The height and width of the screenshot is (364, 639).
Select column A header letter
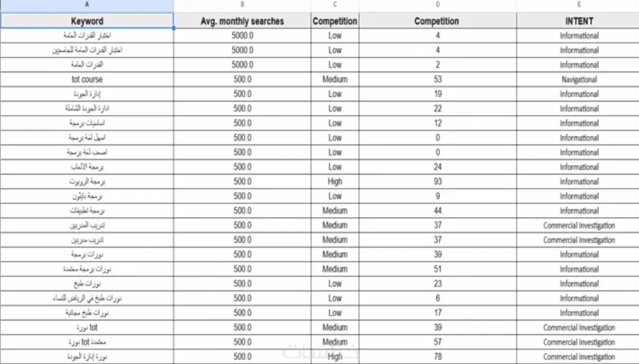pos(87,4)
